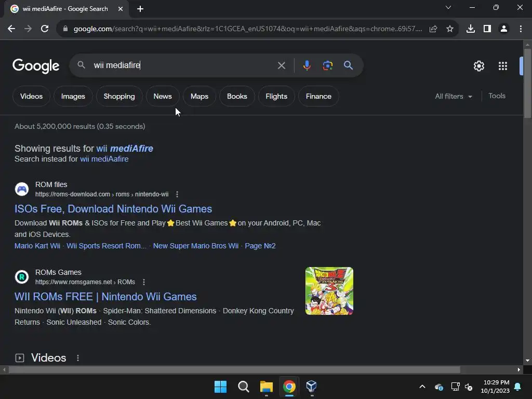
Task: Open notifications bell in taskbar
Action: point(518,387)
